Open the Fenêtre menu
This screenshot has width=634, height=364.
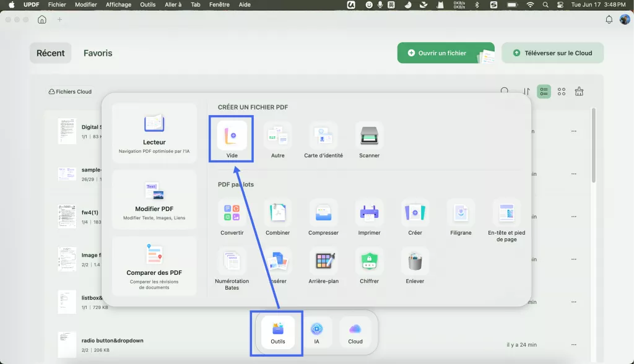click(x=219, y=5)
